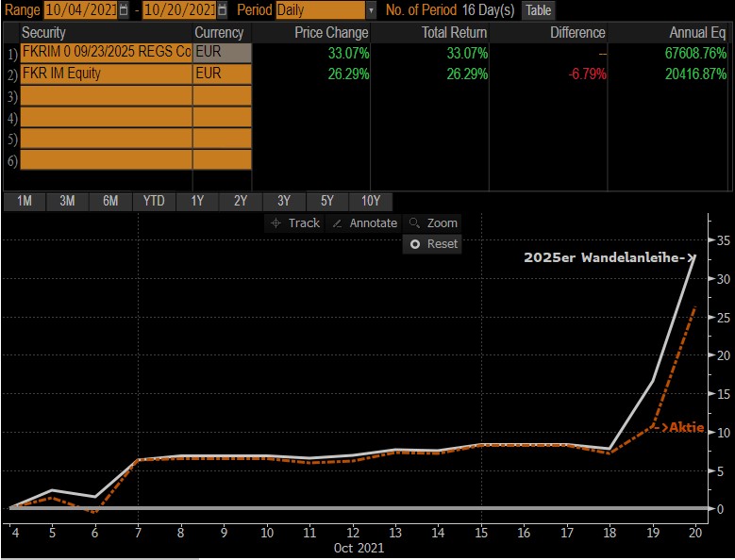Screen dimensions: 735x560
Task: Edit the start date 10/04/2021 field
Action: pos(80,9)
